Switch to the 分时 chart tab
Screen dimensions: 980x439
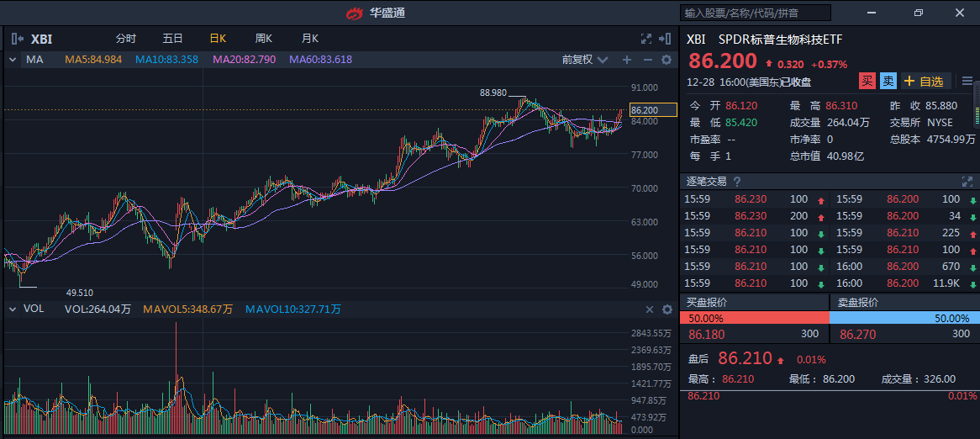click(x=125, y=39)
